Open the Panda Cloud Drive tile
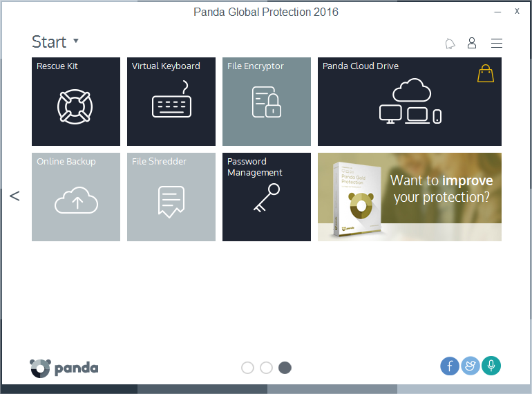 coord(410,102)
